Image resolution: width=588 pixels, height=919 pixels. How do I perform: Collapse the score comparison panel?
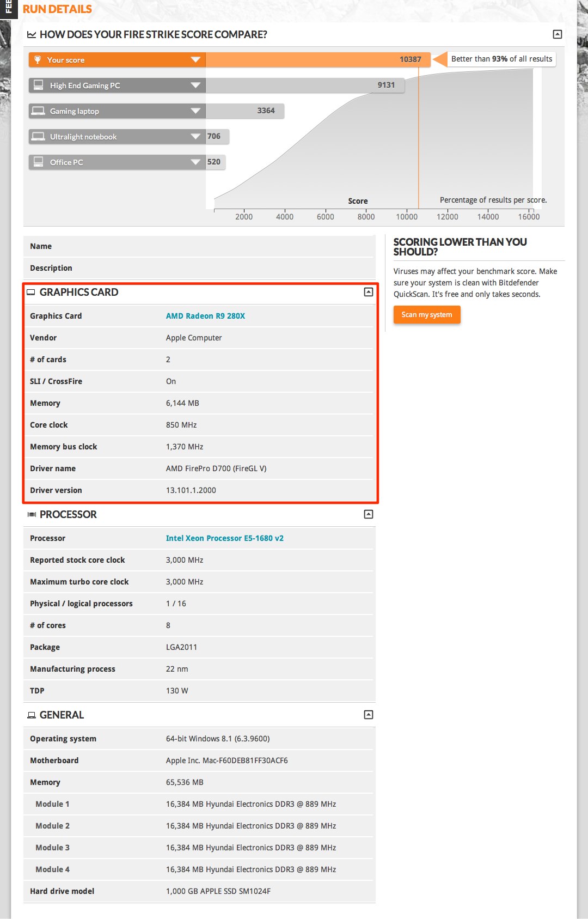point(558,34)
